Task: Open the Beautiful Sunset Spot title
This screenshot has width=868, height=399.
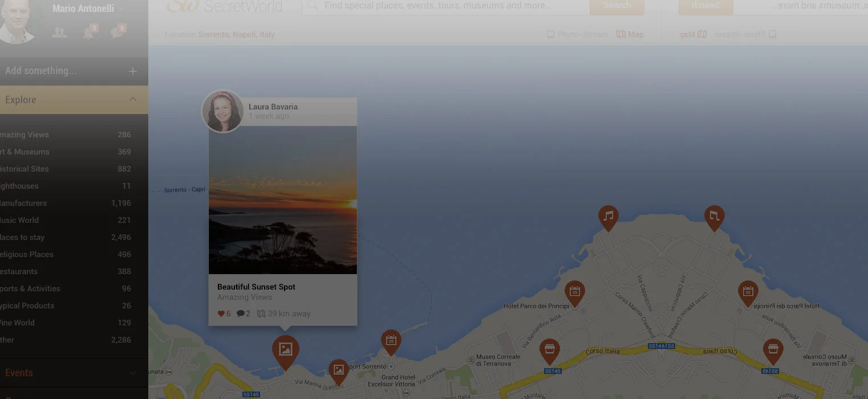Action: [x=256, y=287]
